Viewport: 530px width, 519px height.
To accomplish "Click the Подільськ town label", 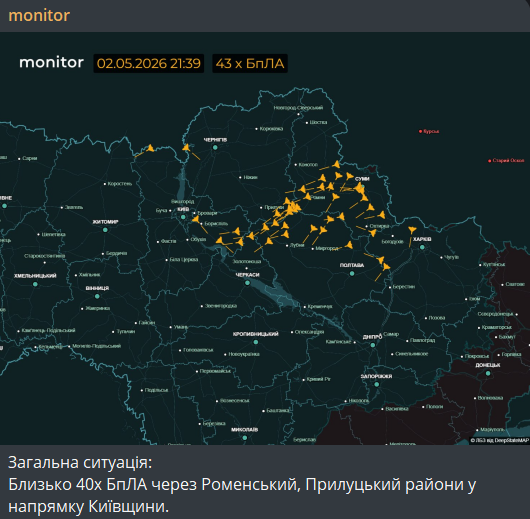I will pyautogui.click(x=156, y=390).
